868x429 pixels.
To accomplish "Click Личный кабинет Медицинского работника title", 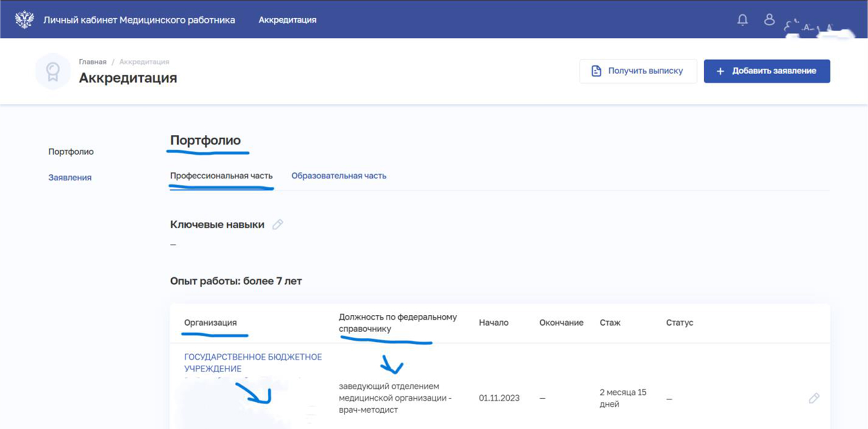I will click(x=139, y=20).
